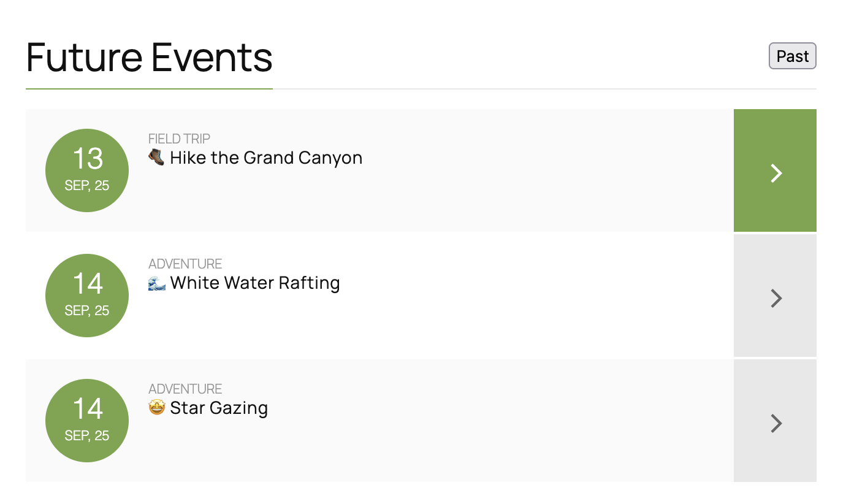Click the number 13 in the date badge
This screenshot has height=504, width=846.
click(88, 159)
